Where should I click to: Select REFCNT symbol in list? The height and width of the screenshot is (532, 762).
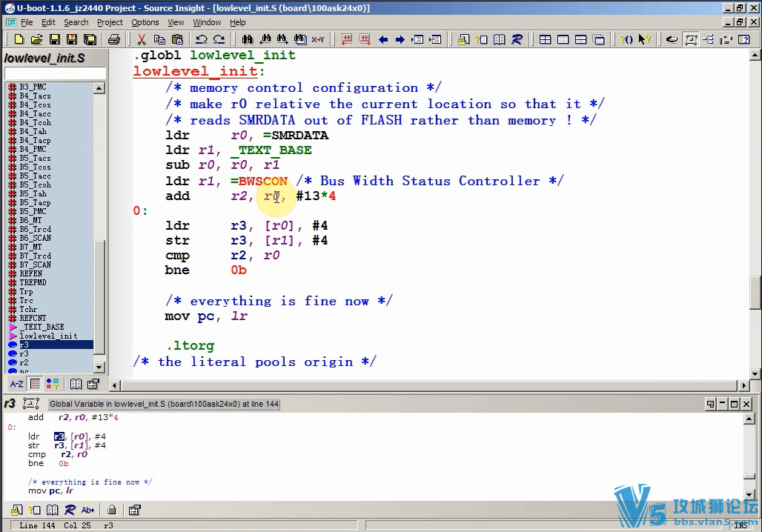[x=33, y=318]
